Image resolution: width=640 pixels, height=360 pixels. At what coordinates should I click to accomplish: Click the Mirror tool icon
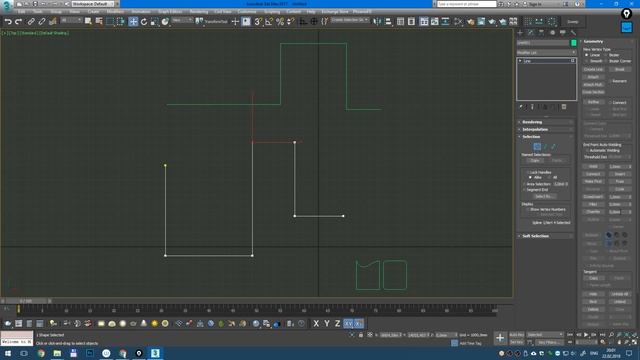pos(377,22)
